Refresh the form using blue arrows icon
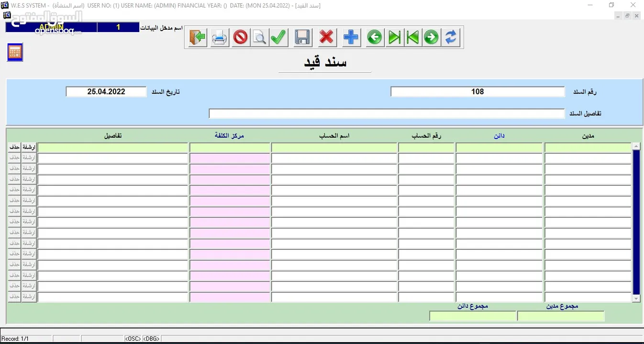This screenshot has height=344, width=644. 451,37
